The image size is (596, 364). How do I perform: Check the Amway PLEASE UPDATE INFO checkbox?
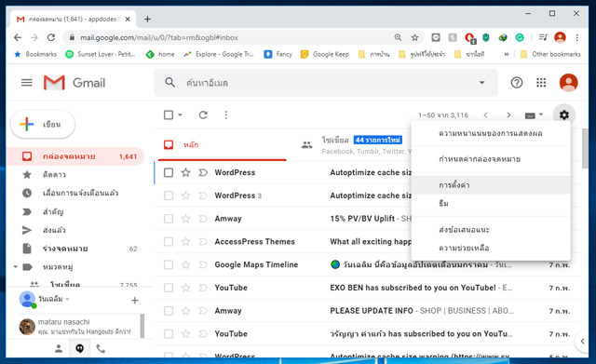pyautogui.click(x=169, y=311)
